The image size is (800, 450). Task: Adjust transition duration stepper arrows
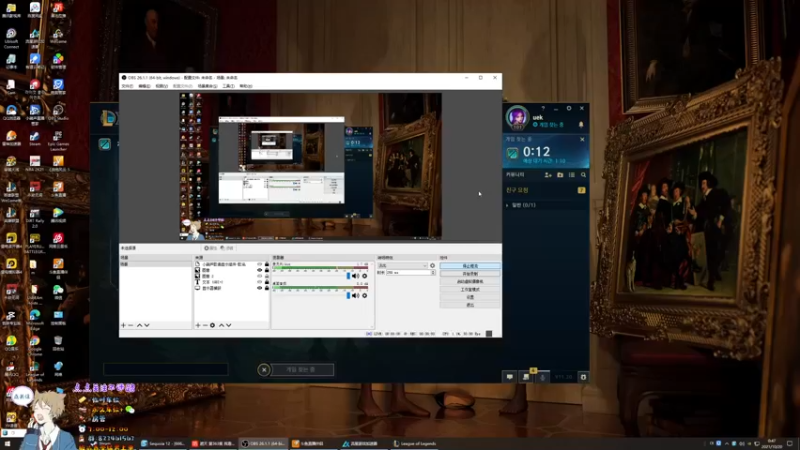point(433,273)
